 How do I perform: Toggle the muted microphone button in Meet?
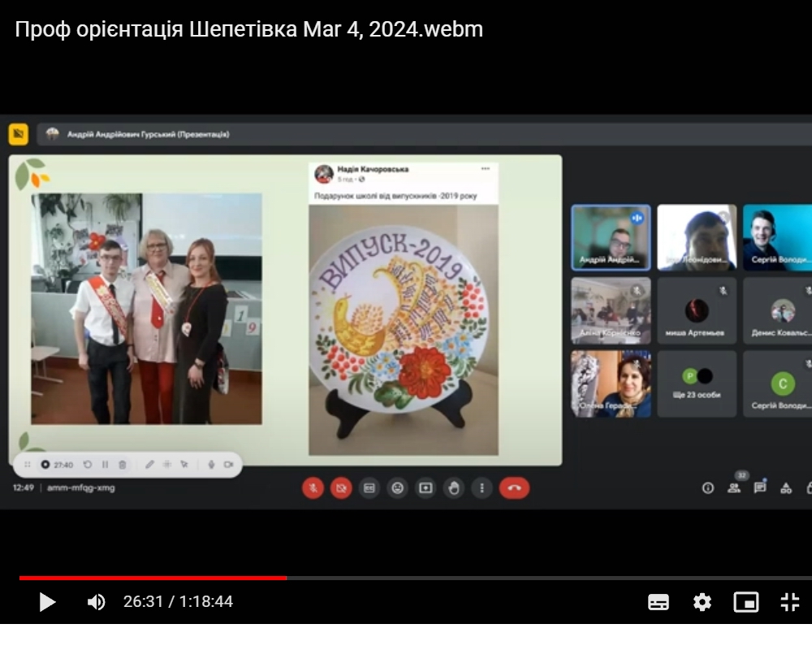(313, 487)
